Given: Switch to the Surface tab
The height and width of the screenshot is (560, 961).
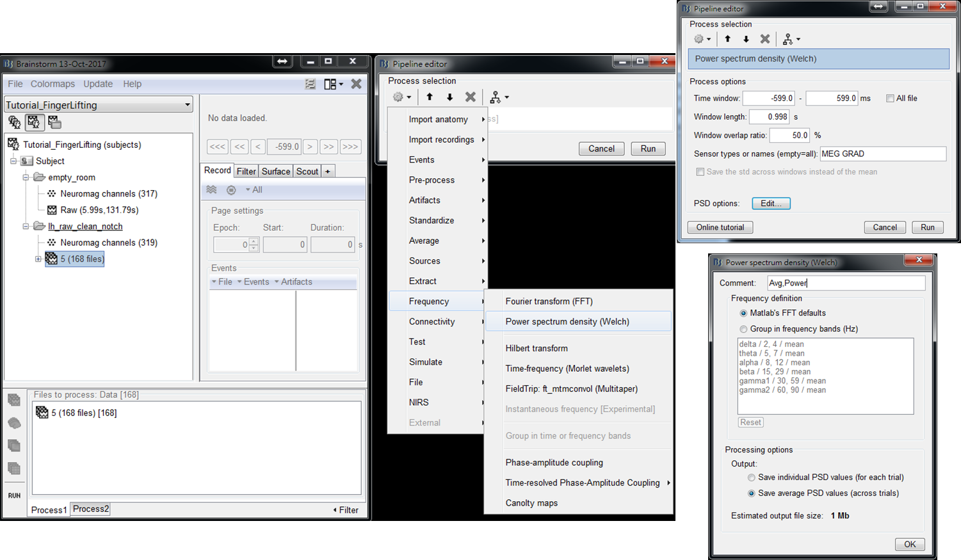Looking at the screenshot, I should click(x=276, y=171).
